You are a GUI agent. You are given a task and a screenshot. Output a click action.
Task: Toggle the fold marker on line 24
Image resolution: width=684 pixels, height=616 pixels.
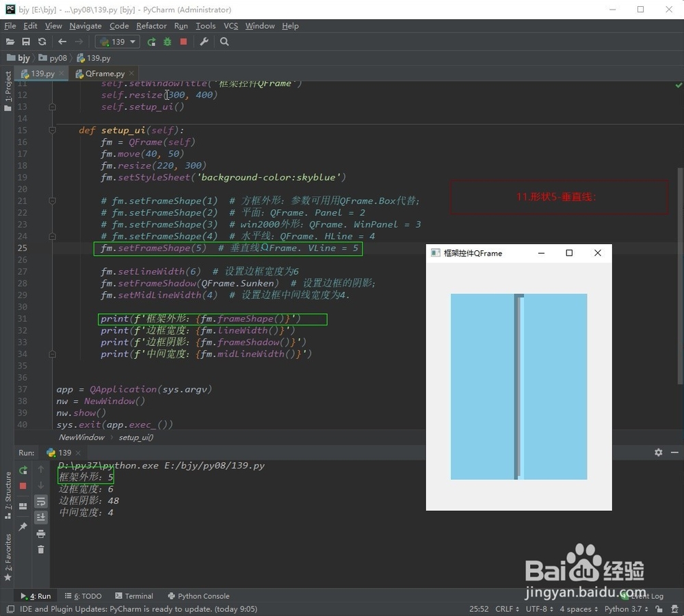53,236
